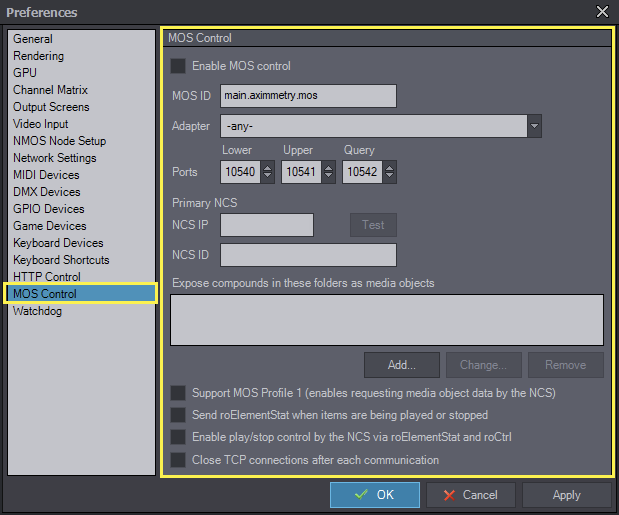
Task: Open the Adapter dropdown list
Action: tap(534, 127)
